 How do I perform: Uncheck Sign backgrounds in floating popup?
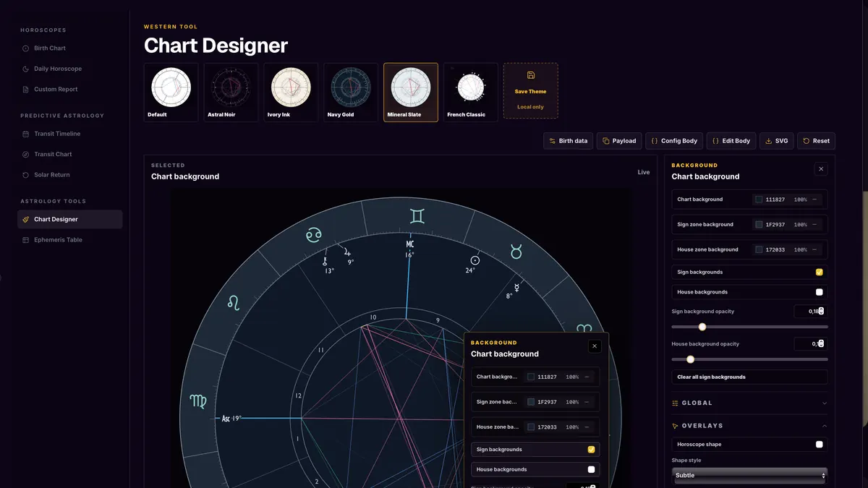(591, 450)
